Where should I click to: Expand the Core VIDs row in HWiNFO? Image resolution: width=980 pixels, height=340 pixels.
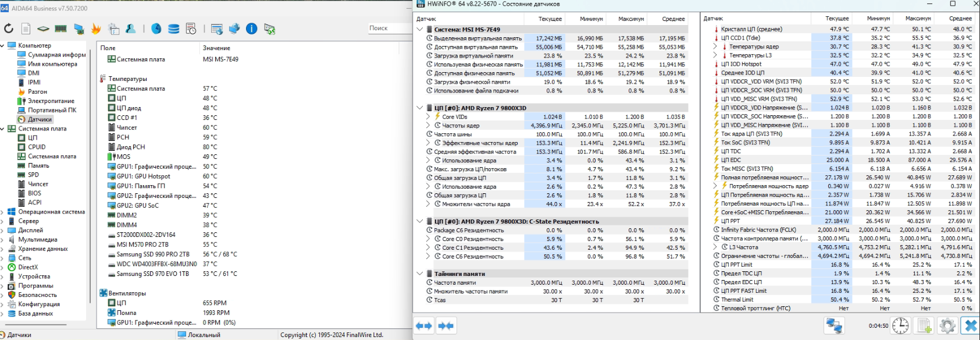coord(428,116)
